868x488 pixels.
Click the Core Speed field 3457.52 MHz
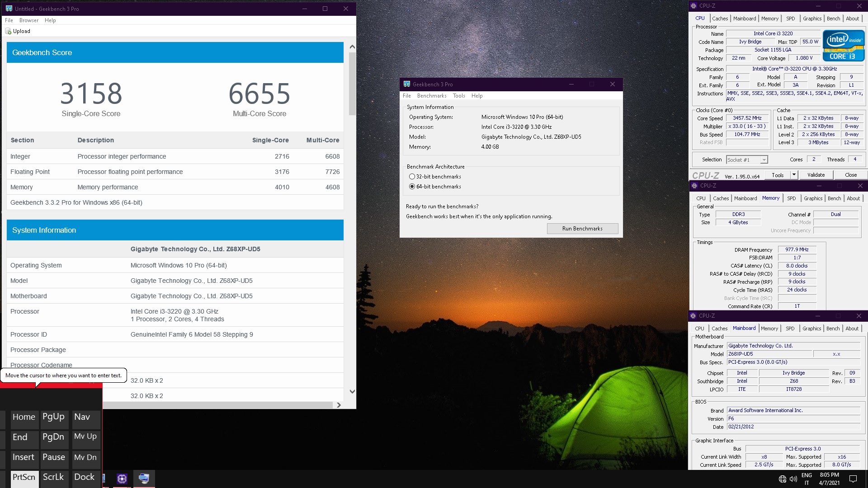pos(747,118)
